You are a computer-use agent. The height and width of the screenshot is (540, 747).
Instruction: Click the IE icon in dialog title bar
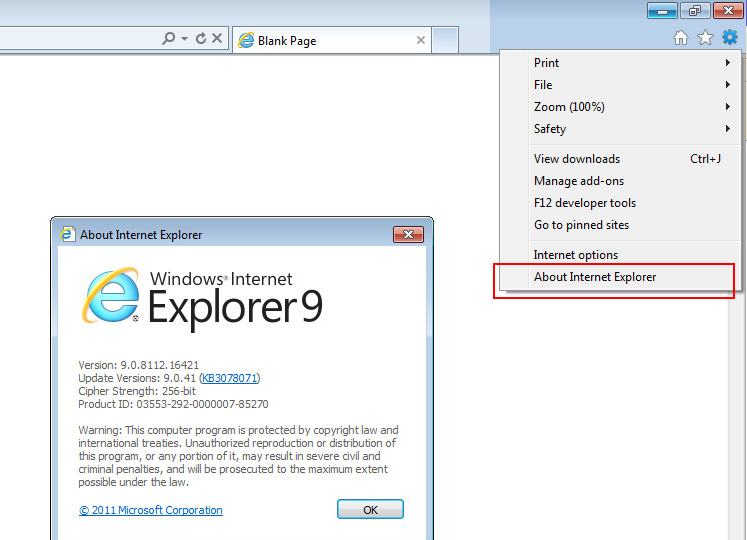pos(68,234)
